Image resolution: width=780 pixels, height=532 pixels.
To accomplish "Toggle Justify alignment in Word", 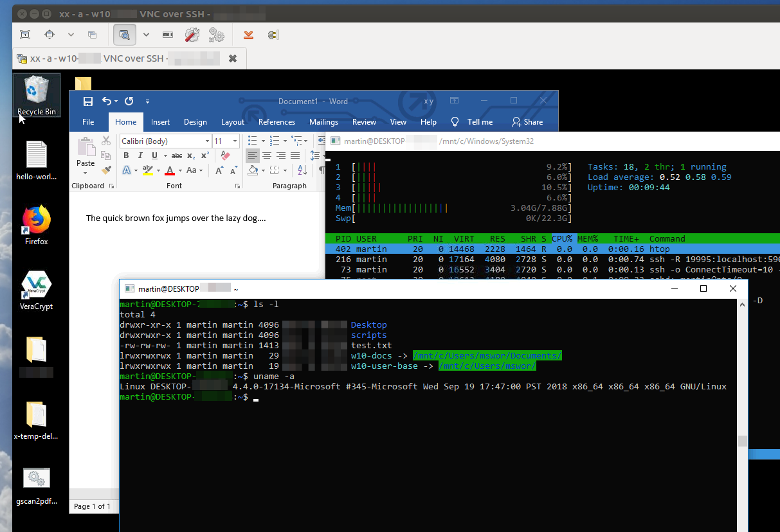I will [295, 155].
